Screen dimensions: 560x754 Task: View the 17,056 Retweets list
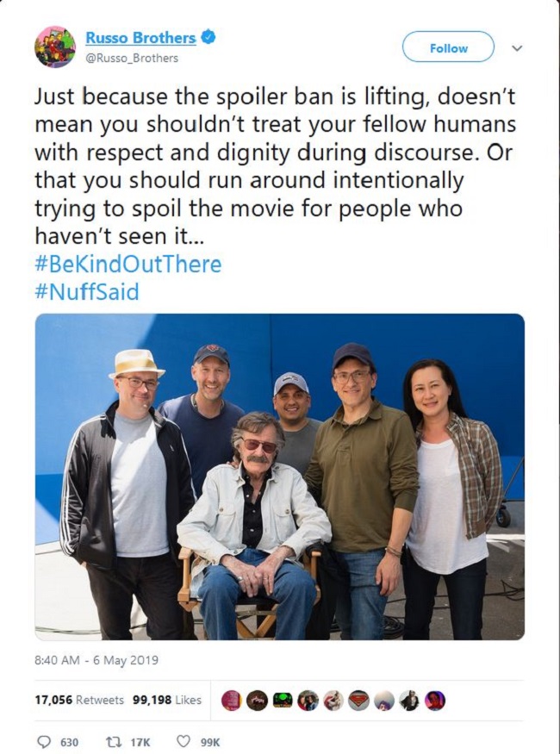coord(79,700)
